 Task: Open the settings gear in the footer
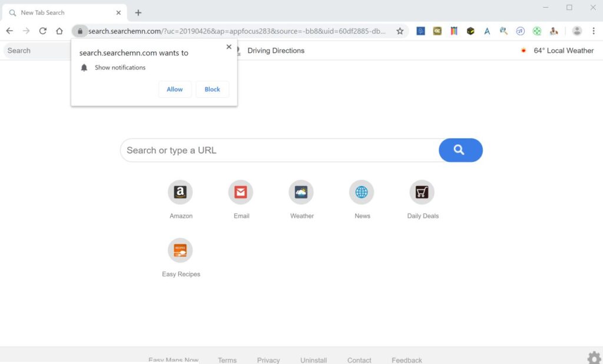(594, 357)
